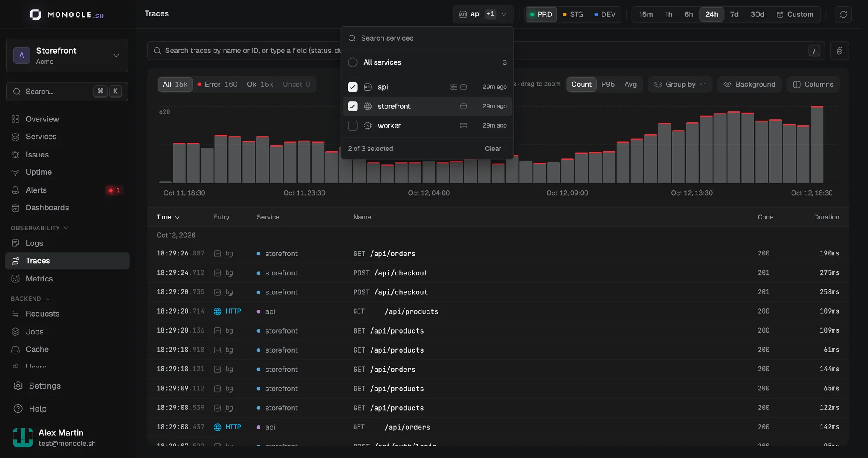The width and height of the screenshot is (868, 458).
Task: Filter traces by Error status tab
Action: point(217,84)
